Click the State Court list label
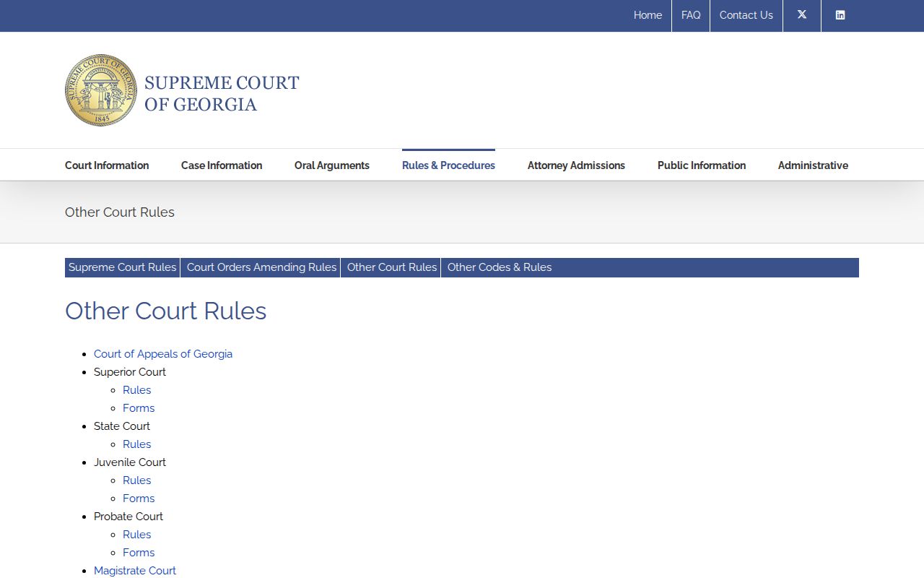This screenshot has height=578, width=924. pos(122,426)
